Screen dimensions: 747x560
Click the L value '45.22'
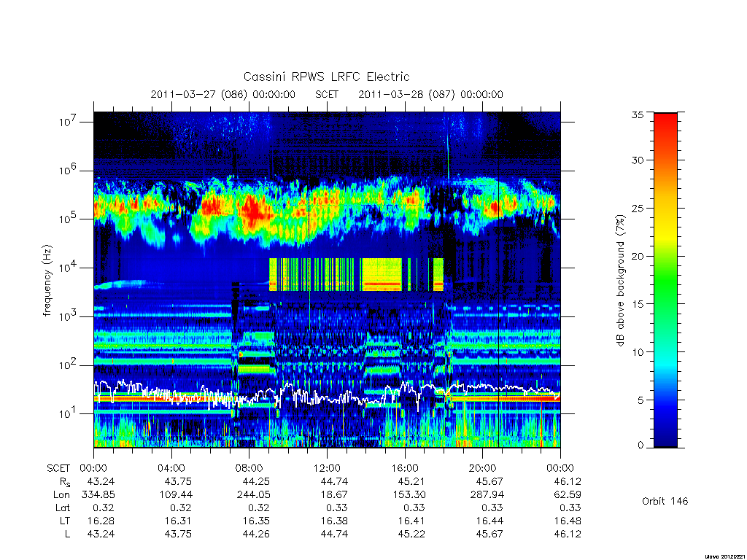(x=411, y=534)
